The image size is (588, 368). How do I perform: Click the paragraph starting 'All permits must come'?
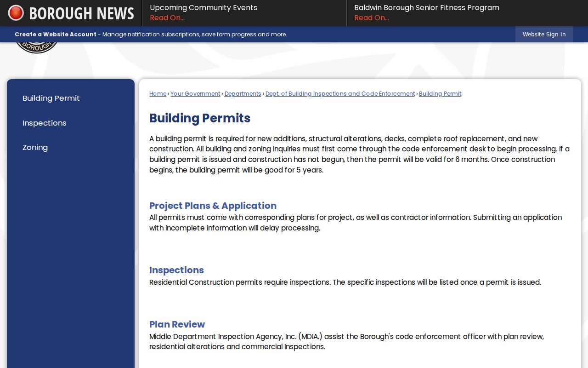[x=356, y=223]
